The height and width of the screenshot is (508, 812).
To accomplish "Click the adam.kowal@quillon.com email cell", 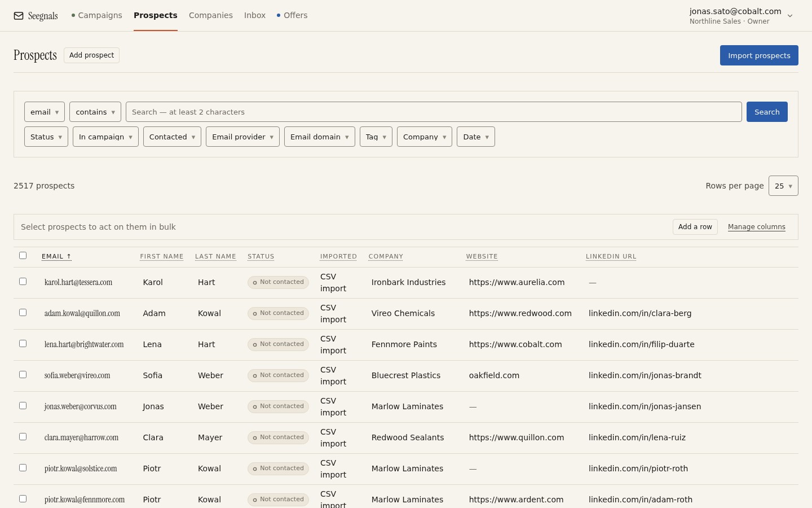I will (82, 313).
